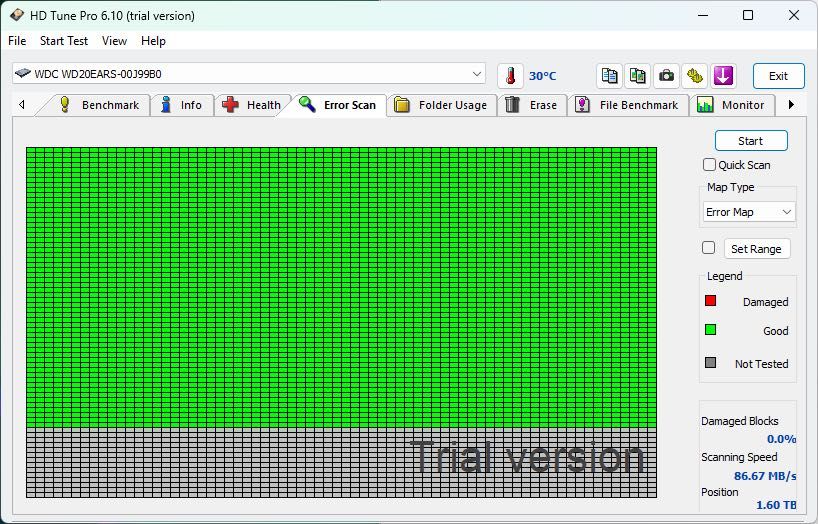818x524 pixels.
Task: Click the Error Scan magnifier icon
Action: pyautogui.click(x=307, y=104)
